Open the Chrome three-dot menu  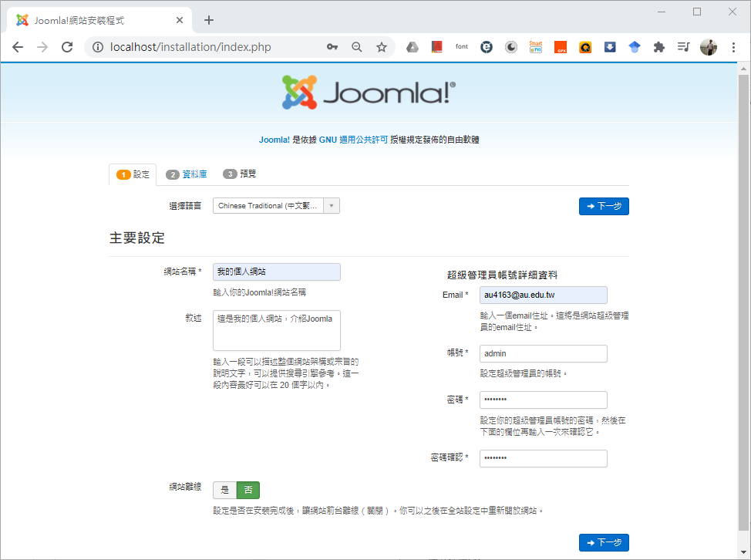(733, 47)
